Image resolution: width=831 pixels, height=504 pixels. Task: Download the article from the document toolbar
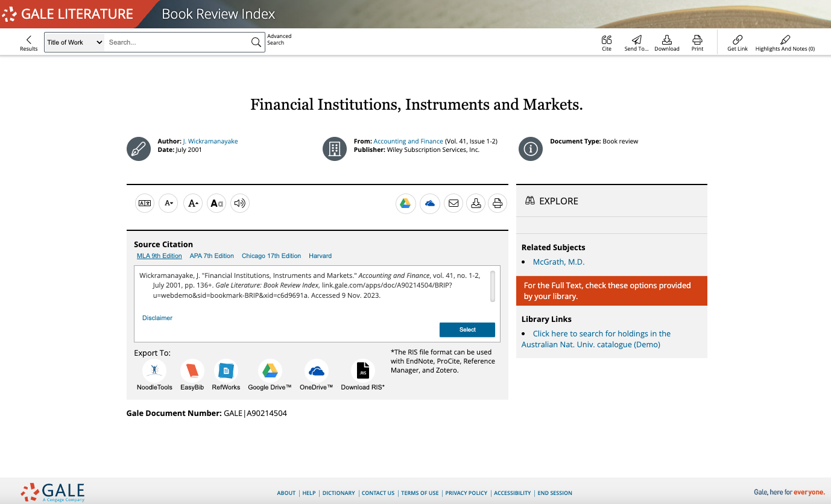(476, 203)
